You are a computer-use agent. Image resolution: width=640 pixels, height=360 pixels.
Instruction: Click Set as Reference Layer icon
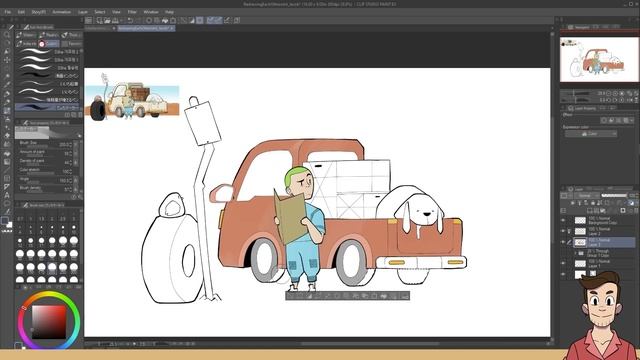[x=579, y=203]
